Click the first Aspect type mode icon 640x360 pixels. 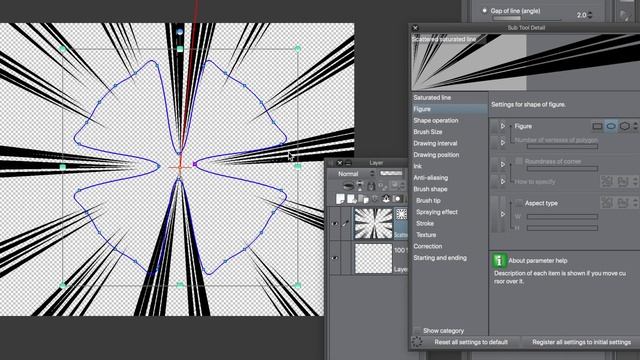tap(607, 202)
